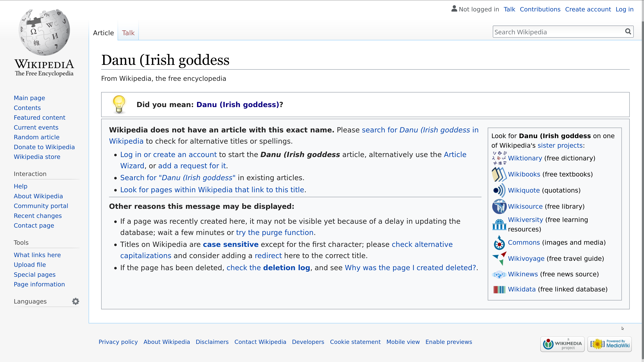Viewport: 644px width, 362px height.
Task: Open the sister projects link
Action: point(560,145)
